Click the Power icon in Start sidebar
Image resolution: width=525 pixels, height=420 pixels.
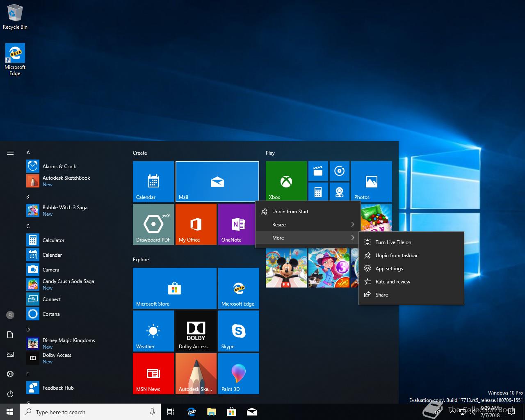pos(10,394)
